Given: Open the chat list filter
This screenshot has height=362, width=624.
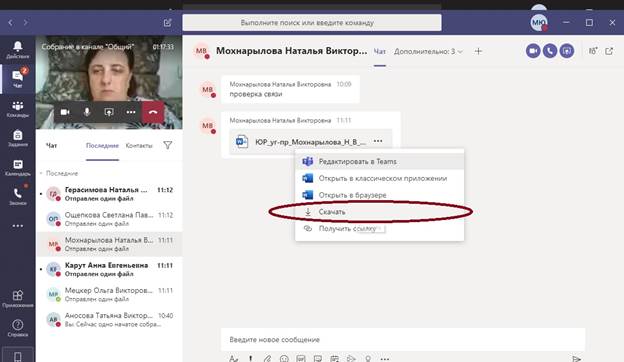Looking at the screenshot, I should (x=168, y=145).
